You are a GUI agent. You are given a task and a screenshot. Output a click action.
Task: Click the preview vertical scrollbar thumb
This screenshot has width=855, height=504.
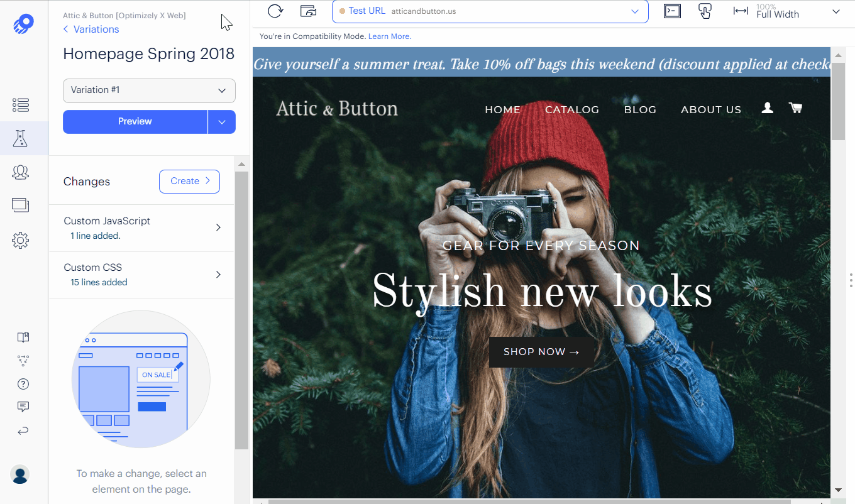(838, 101)
